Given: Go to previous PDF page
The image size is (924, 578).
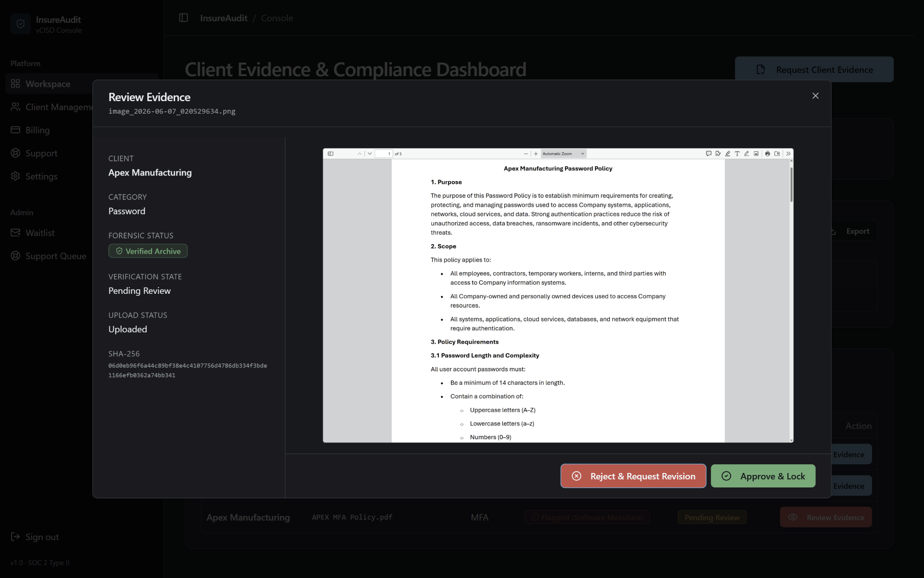Looking at the screenshot, I should (359, 154).
